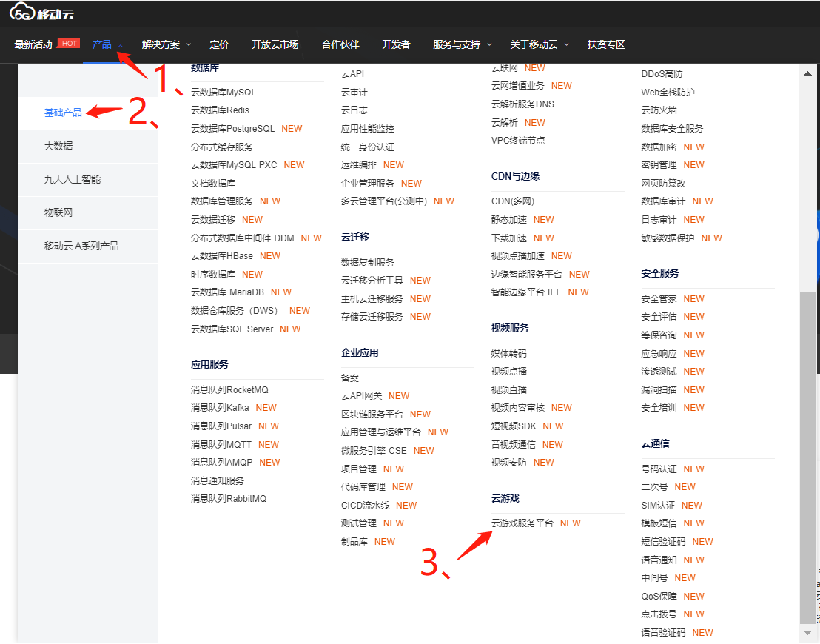820x644 pixels.
Task: Select 移动云.A系列产品 category
Action: 81,246
